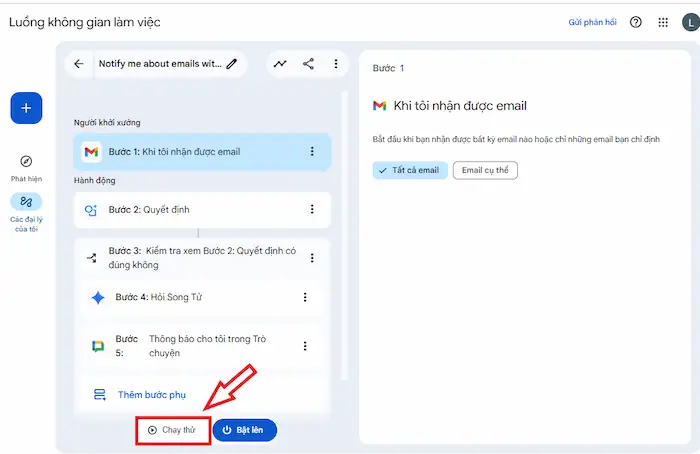Click Gửi phản hồi link
The width and height of the screenshot is (700, 454).
pos(592,22)
